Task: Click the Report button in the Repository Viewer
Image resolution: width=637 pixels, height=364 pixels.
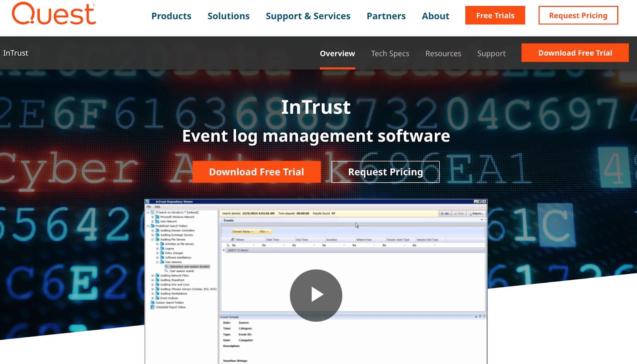Action: [476, 214]
